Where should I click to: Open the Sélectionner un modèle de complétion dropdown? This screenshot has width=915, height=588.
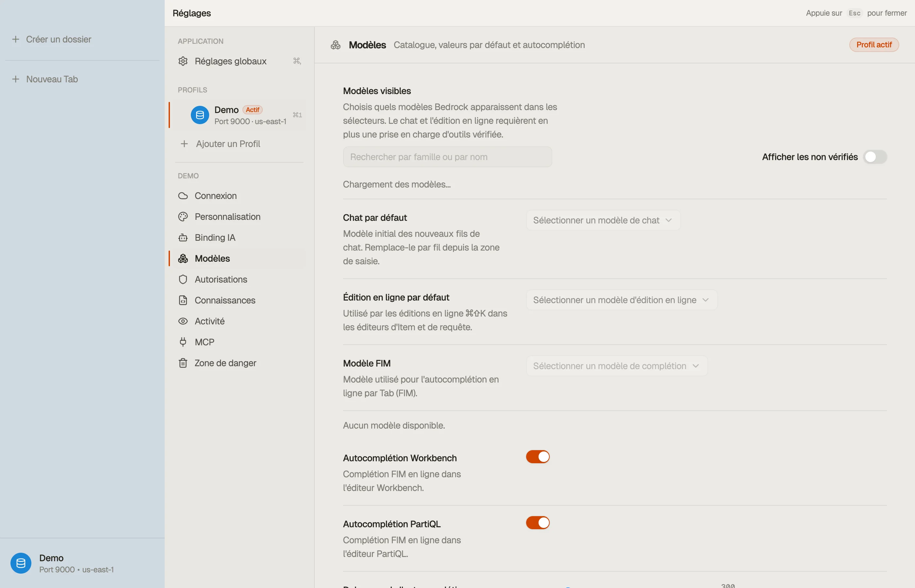(x=617, y=366)
